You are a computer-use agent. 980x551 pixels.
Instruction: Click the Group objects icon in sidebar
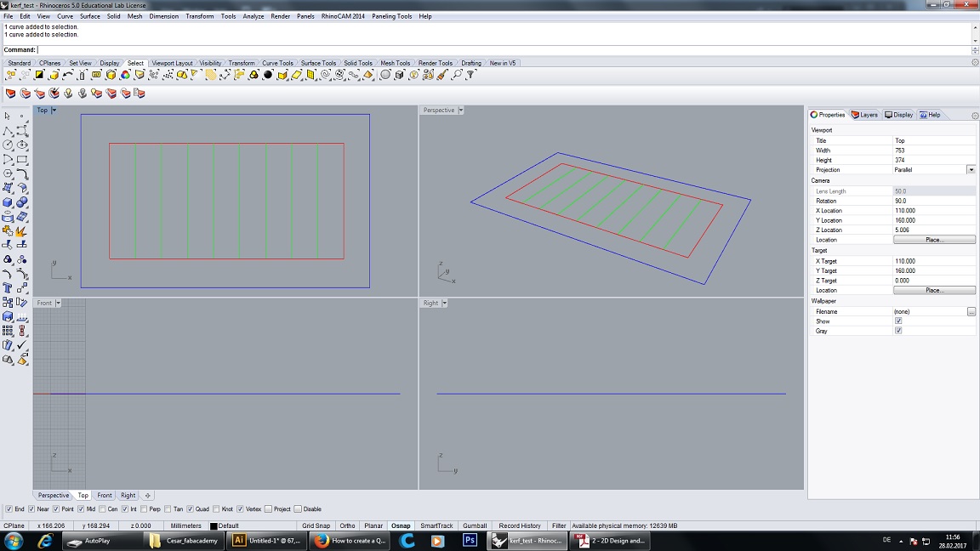pos(8,259)
